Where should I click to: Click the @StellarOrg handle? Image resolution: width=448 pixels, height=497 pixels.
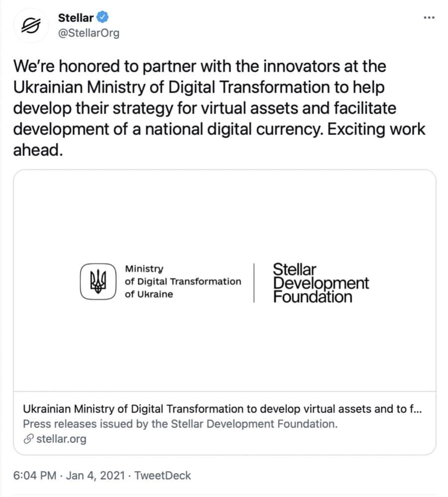89,33
